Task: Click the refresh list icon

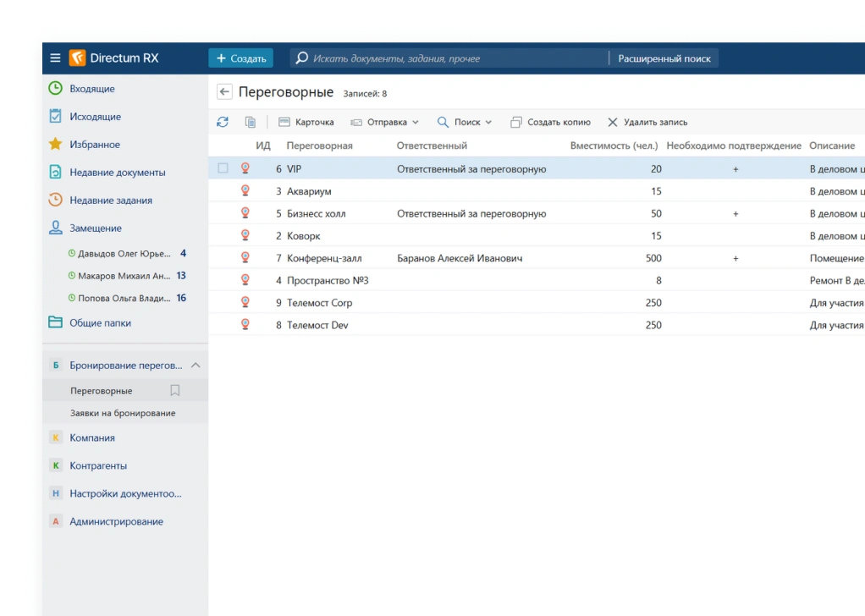Action: click(223, 122)
